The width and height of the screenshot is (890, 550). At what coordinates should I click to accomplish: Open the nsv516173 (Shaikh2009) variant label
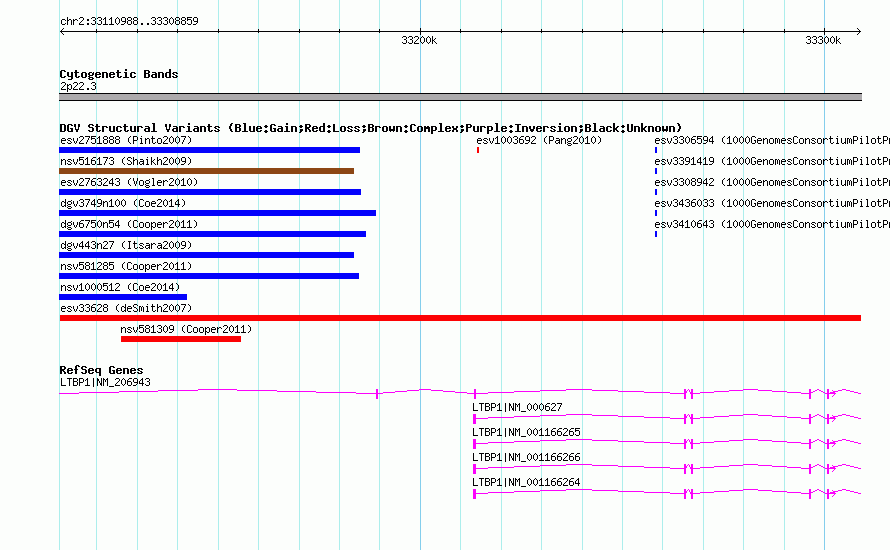click(x=126, y=161)
